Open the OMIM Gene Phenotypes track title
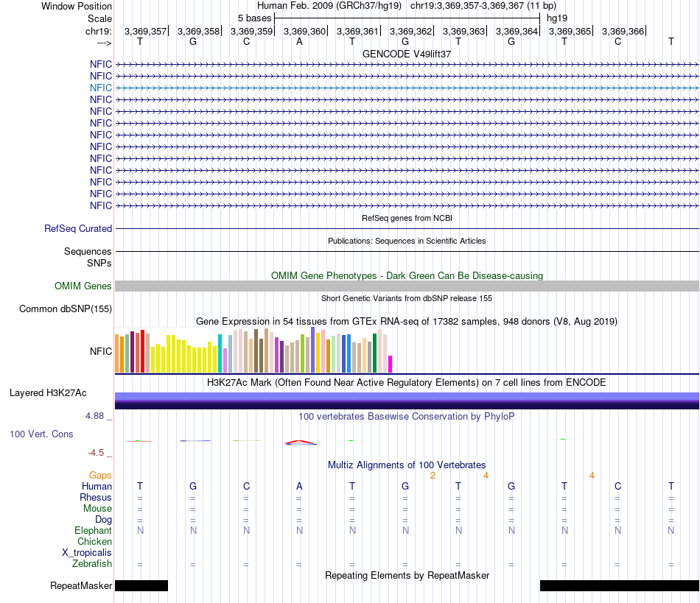 click(407, 275)
